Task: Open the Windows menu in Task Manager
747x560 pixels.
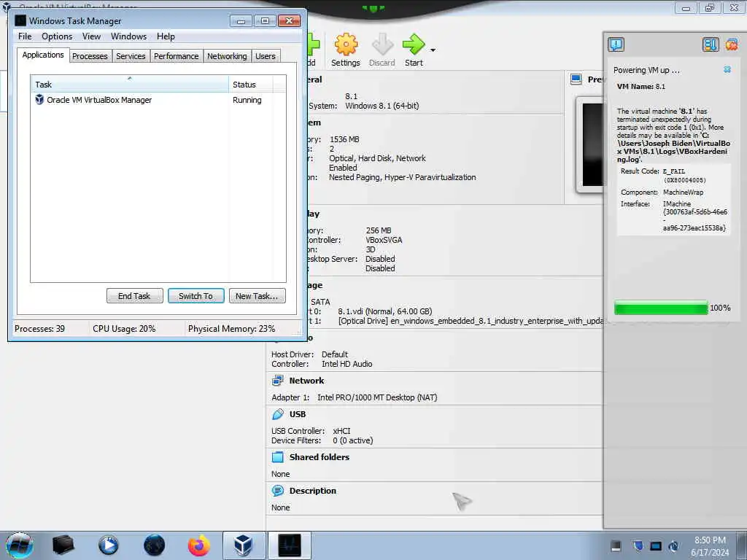Action: click(128, 36)
